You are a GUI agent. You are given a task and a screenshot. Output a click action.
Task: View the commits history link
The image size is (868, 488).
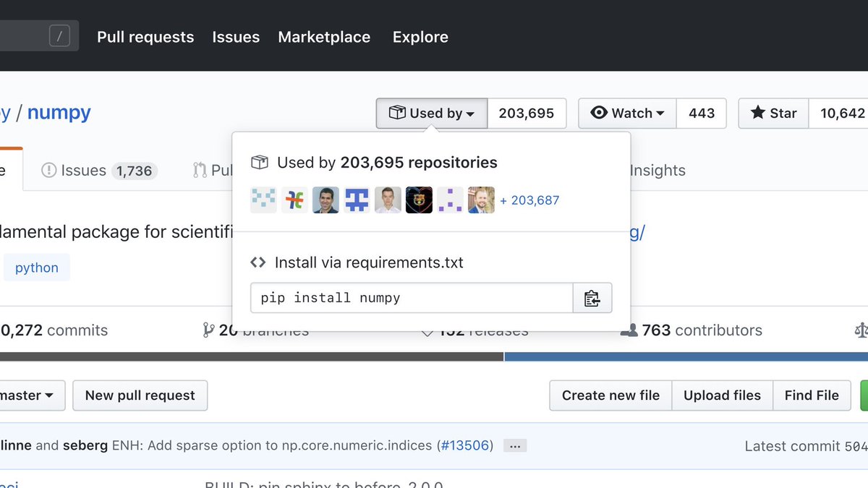click(x=54, y=330)
